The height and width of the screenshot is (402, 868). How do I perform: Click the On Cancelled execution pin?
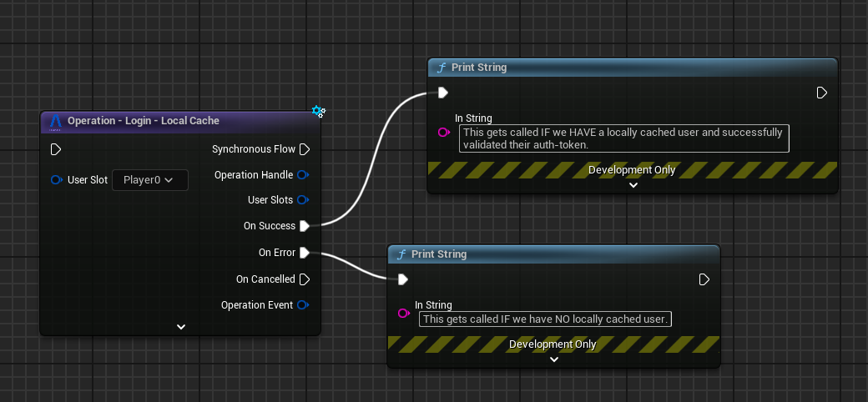(x=305, y=279)
